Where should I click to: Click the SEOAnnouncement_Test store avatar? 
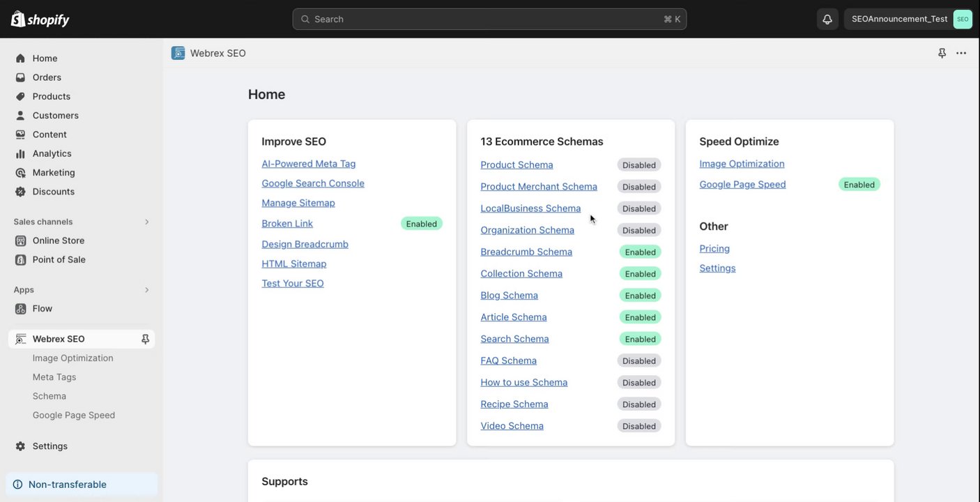pyautogui.click(x=963, y=19)
